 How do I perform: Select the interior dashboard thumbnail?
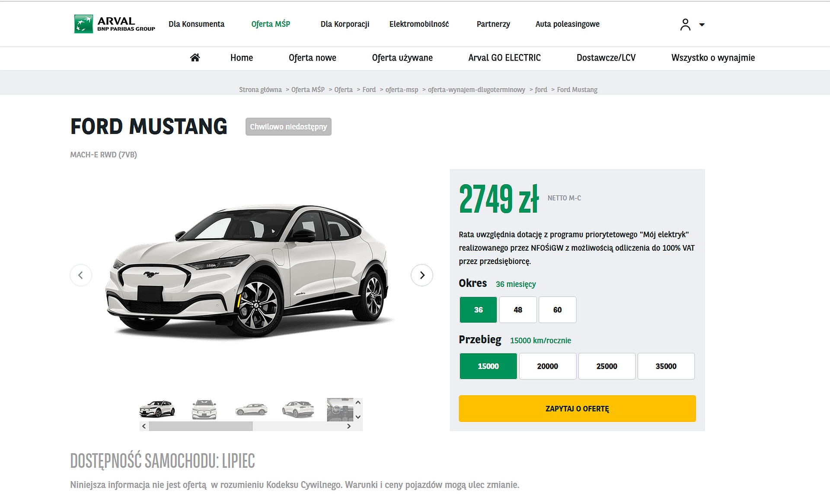(340, 409)
